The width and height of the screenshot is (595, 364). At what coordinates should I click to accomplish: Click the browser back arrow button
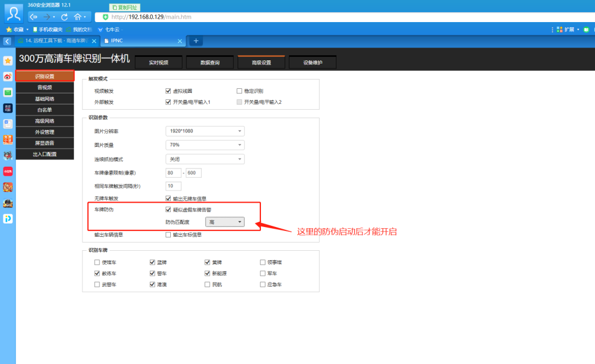tap(34, 17)
